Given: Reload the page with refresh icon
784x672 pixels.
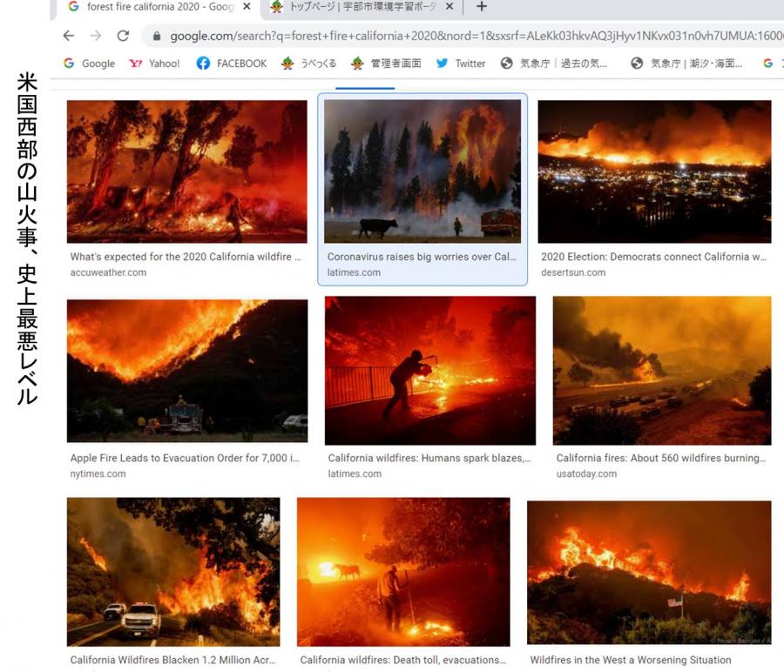Looking at the screenshot, I should click(x=123, y=36).
